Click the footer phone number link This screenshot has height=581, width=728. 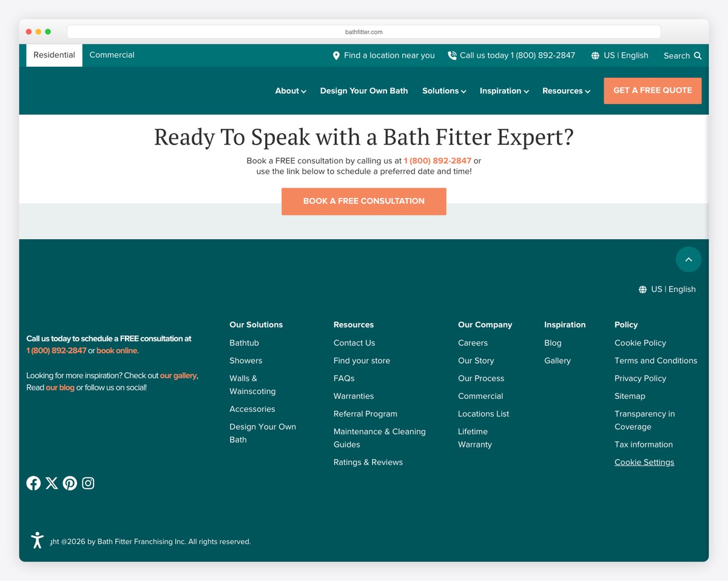click(56, 351)
